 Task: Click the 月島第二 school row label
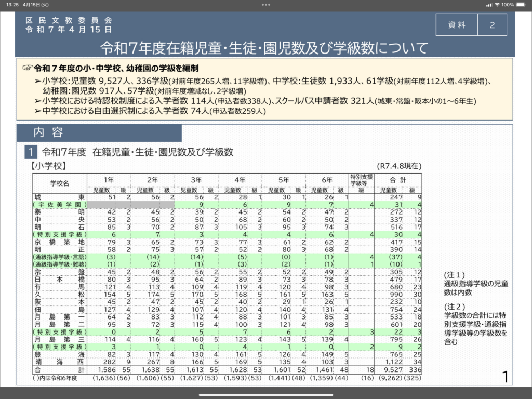tap(59, 324)
